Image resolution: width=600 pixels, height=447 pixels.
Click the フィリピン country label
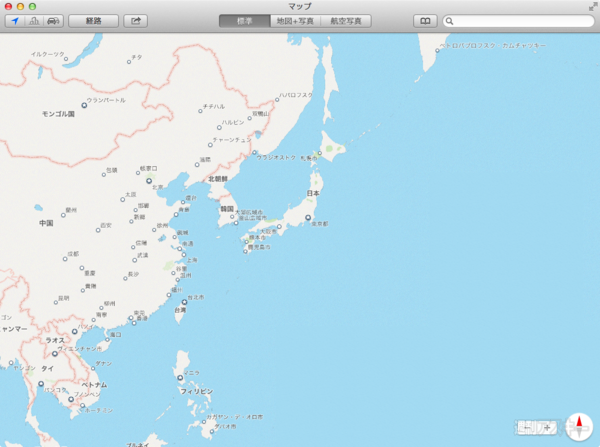pos(197,391)
